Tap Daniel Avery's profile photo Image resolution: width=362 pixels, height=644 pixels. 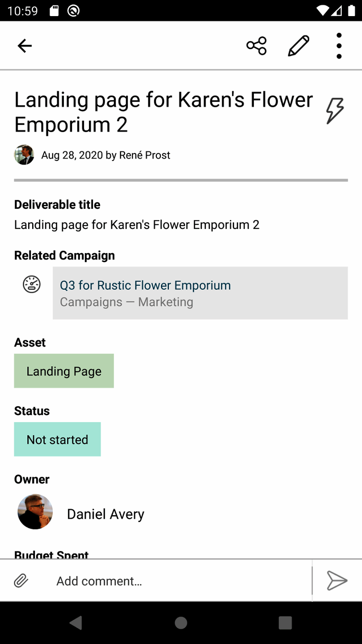[35, 512]
